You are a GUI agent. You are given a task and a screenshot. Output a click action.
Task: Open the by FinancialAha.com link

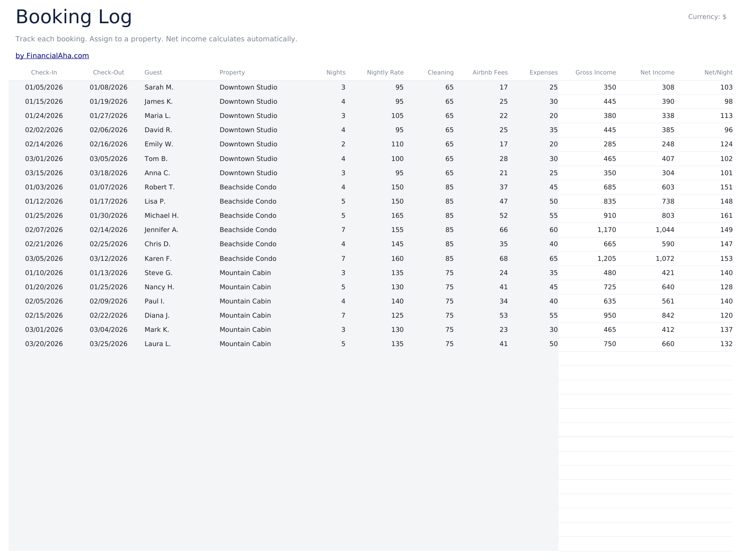tap(52, 56)
